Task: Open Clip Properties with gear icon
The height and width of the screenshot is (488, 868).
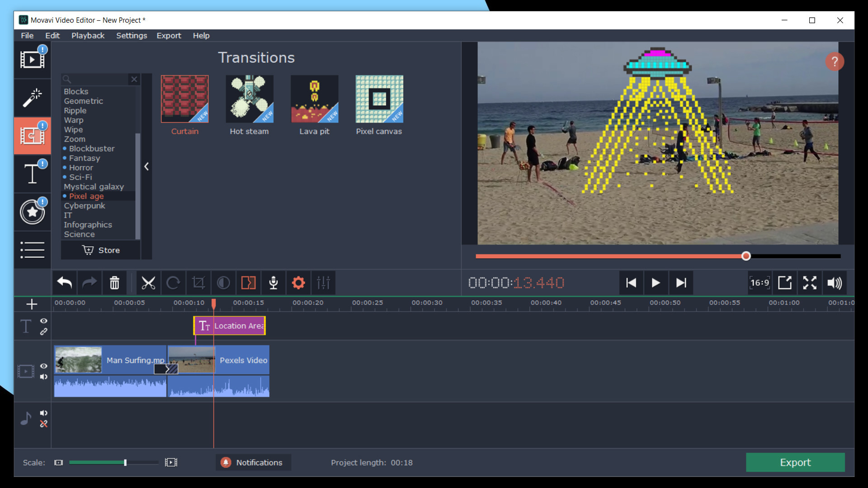Action: 298,282
